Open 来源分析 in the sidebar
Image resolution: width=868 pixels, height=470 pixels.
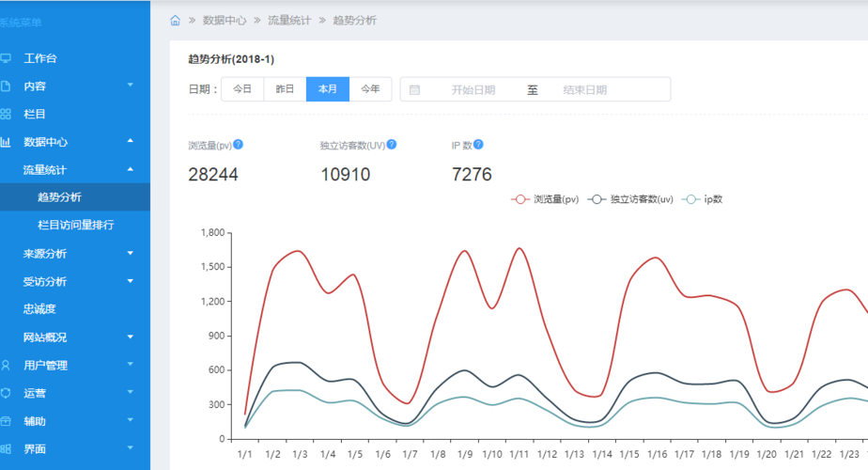tap(44, 254)
